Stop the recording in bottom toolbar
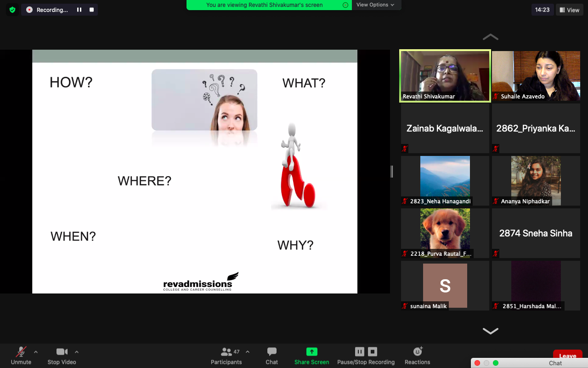The width and height of the screenshot is (588, 368). [373, 352]
